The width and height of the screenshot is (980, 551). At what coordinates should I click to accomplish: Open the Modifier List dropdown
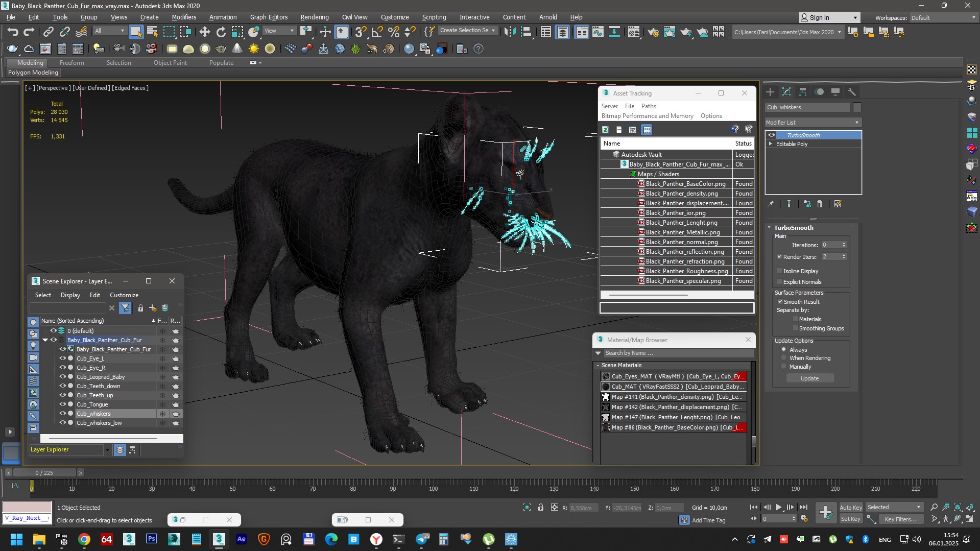[813, 123]
